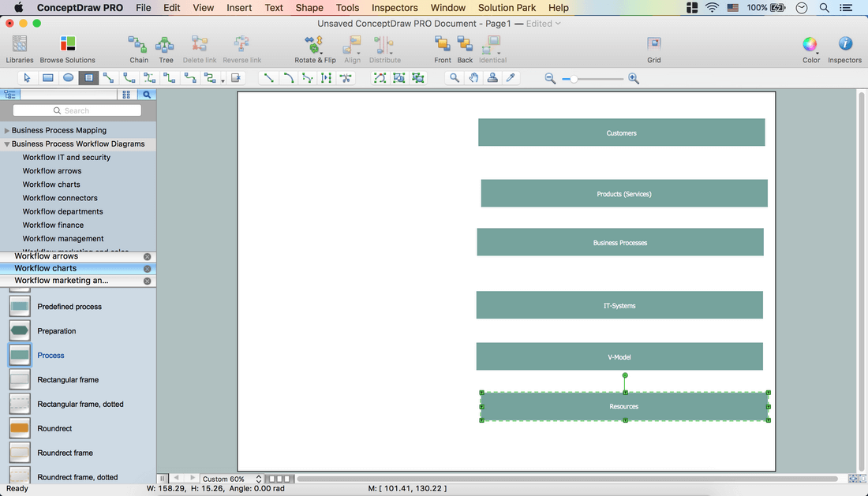868x496 pixels.
Task: Switch the library to grid icon view
Action: [126, 95]
